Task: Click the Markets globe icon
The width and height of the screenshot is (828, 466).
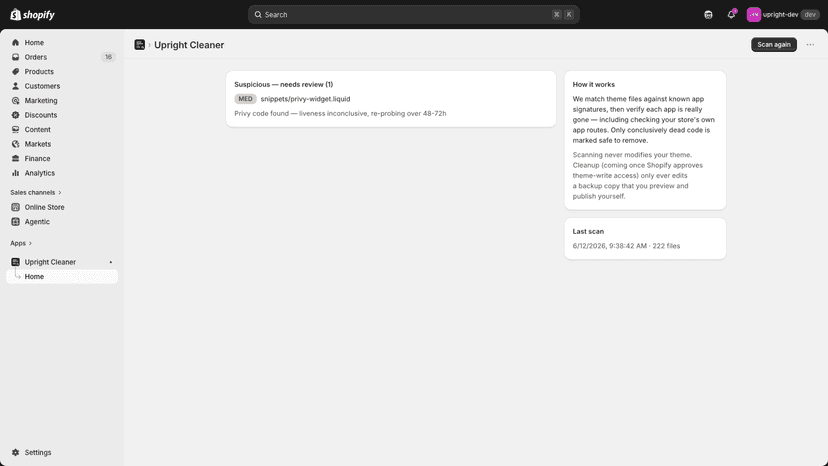Action: (x=15, y=144)
